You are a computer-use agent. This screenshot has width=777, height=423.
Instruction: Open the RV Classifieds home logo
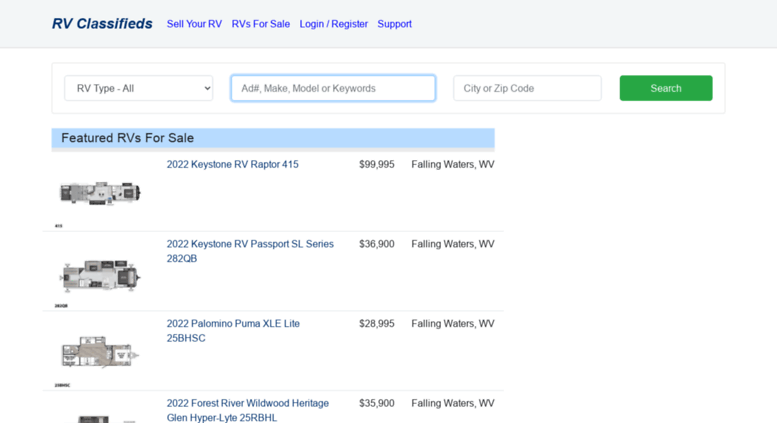pyautogui.click(x=102, y=24)
